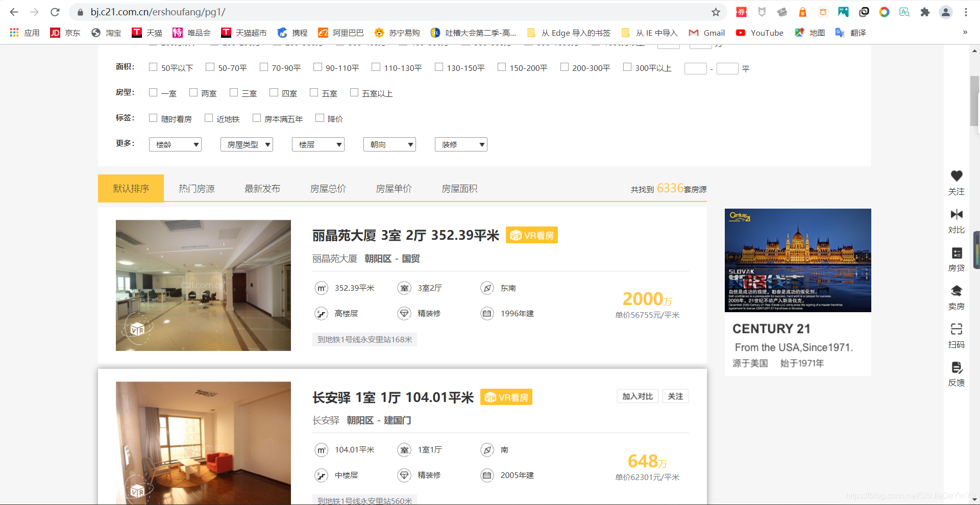Open the 应用 apps grid bookmark
This screenshot has width=980, height=505.
pyautogui.click(x=24, y=33)
